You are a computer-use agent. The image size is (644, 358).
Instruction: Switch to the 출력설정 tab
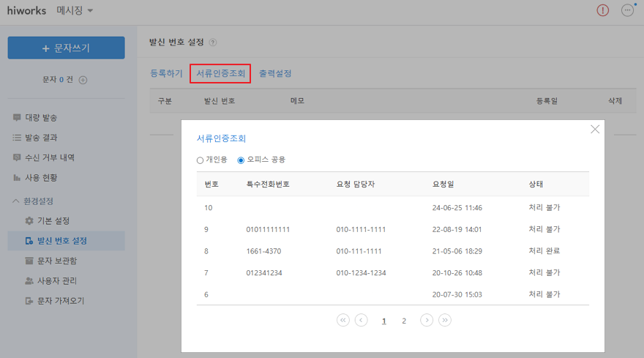[275, 74]
